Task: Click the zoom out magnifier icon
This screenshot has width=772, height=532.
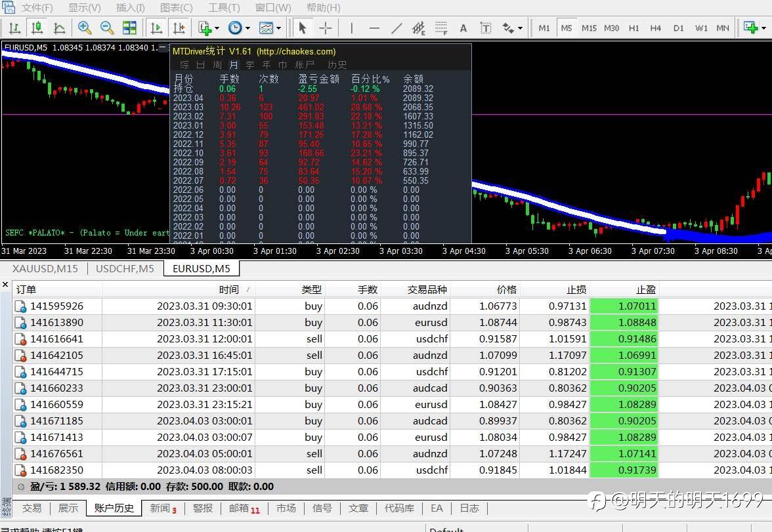Action: click(106, 28)
